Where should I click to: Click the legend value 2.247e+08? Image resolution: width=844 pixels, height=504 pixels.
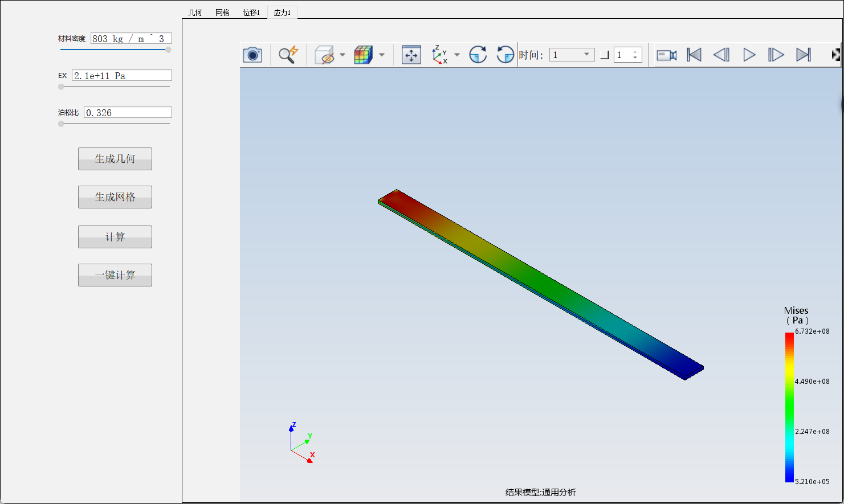812,432
